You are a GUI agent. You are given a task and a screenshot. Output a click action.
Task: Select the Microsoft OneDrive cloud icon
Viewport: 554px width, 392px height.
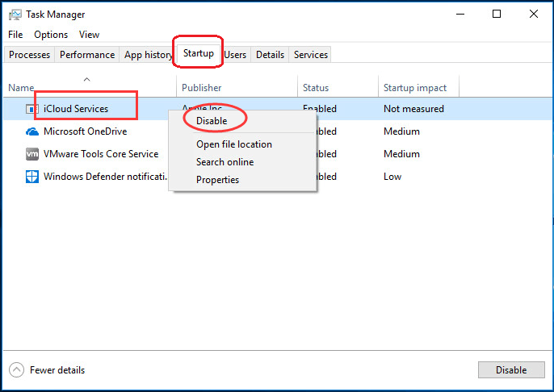click(x=32, y=131)
